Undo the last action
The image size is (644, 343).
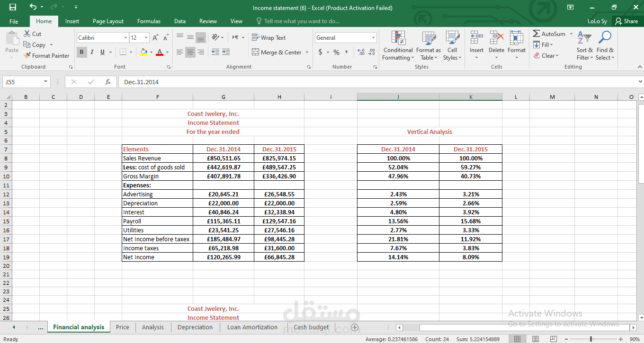pyautogui.click(x=33, y=7)
